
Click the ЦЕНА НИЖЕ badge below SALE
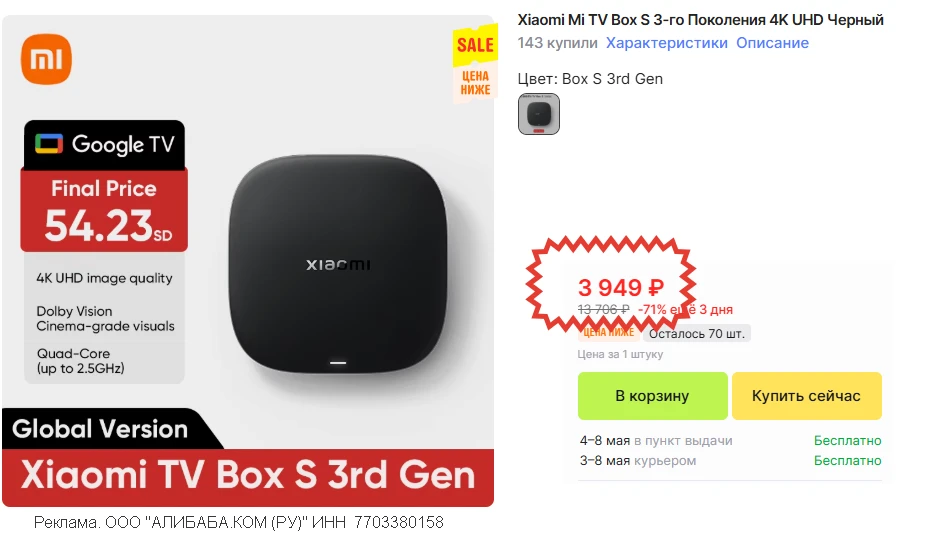coord(475,83)
